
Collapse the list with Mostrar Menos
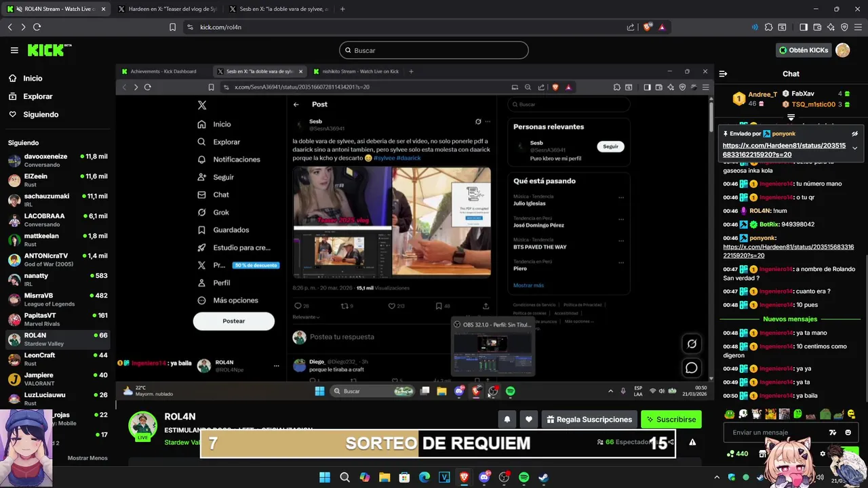point(87,458)
